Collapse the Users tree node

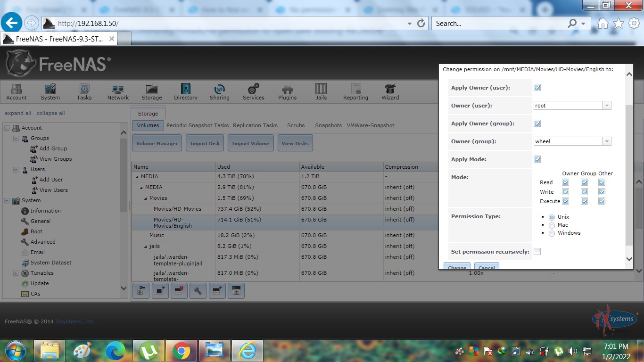point(16,170)
